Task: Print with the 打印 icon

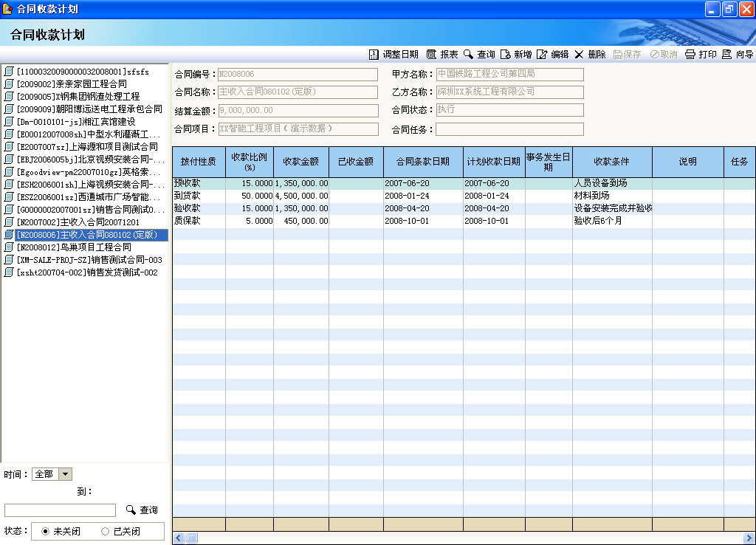Action: tap(690, 55)
